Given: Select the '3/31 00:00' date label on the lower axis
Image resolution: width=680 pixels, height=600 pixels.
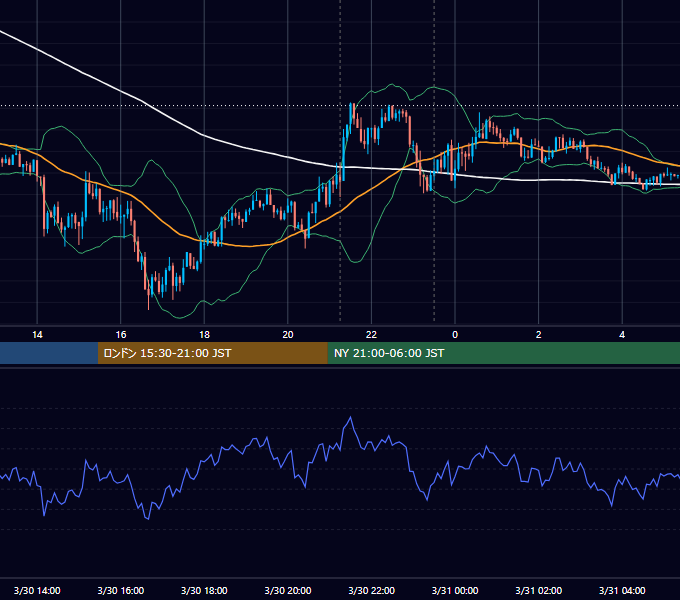Looking at the screenshot, I should 455,590.
